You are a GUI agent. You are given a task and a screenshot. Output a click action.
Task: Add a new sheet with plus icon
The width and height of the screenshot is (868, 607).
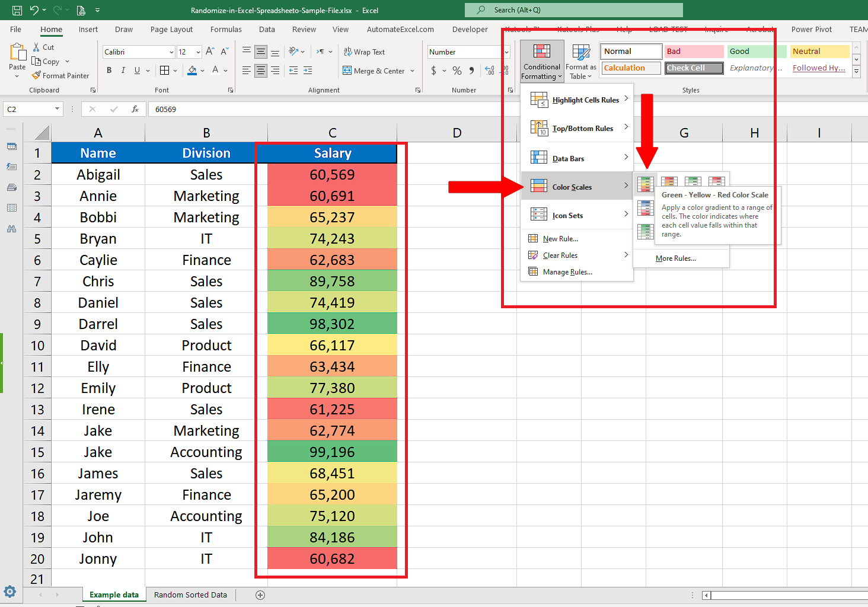tap(260, 595)
